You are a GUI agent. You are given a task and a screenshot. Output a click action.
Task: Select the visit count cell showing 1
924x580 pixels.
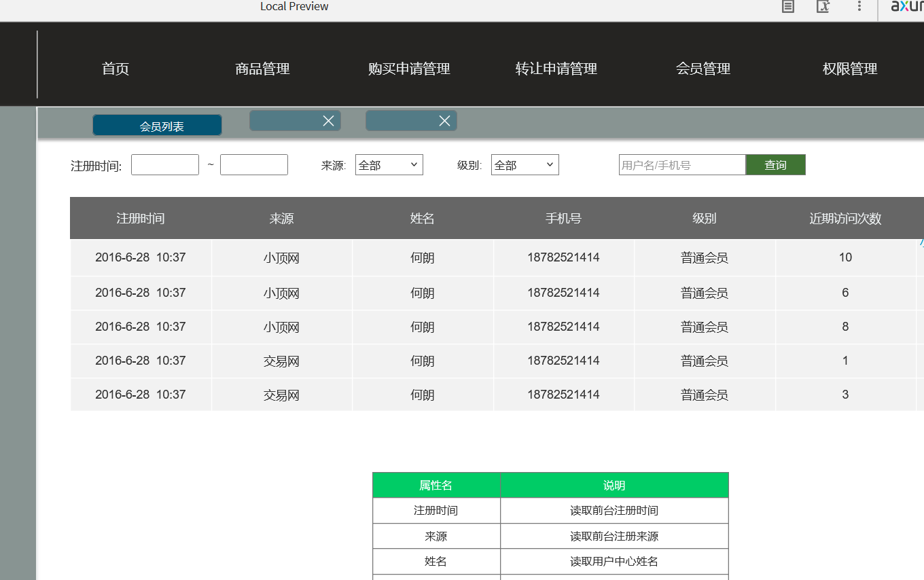[845, 361]
